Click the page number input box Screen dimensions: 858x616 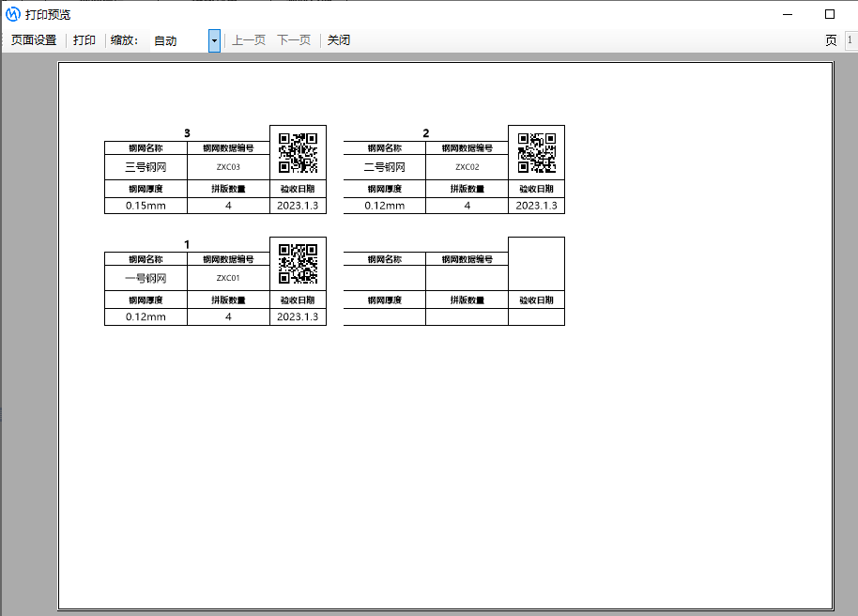tap(850, 40)
